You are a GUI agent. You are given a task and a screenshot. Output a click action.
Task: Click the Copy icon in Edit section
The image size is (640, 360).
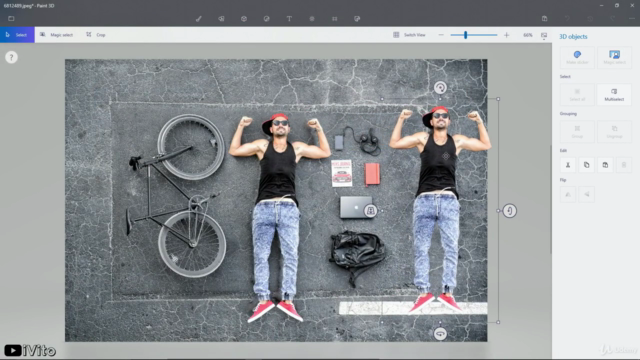[x=587, y=165]
